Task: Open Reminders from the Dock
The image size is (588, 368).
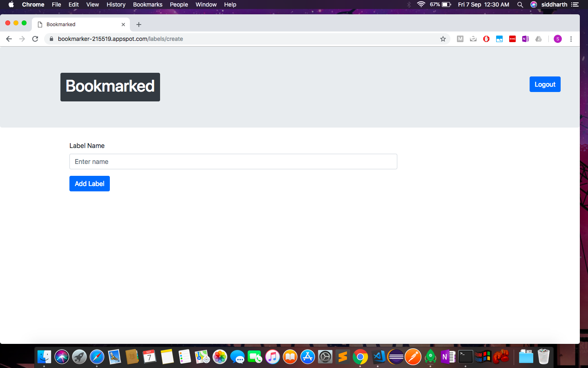Action: 185,357
